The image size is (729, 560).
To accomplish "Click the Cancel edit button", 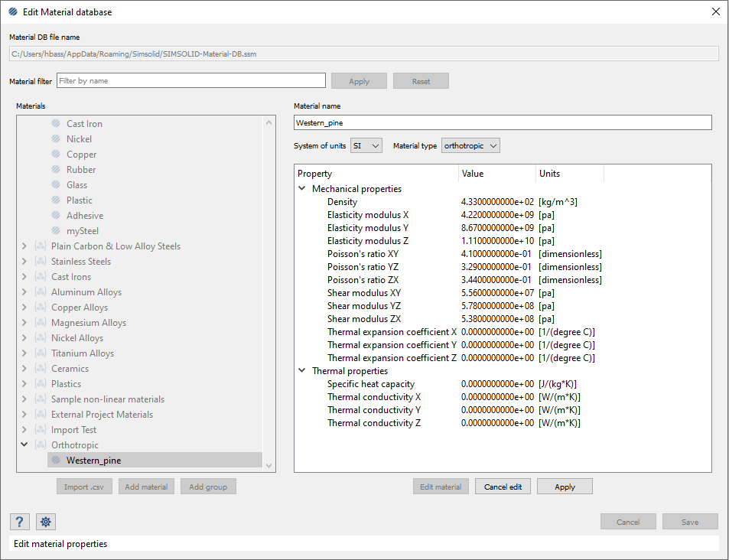I will click(x=503, y=487).
